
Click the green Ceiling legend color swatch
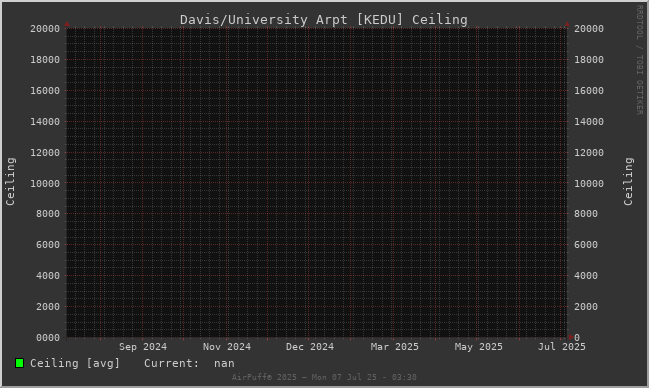point(19,363)
